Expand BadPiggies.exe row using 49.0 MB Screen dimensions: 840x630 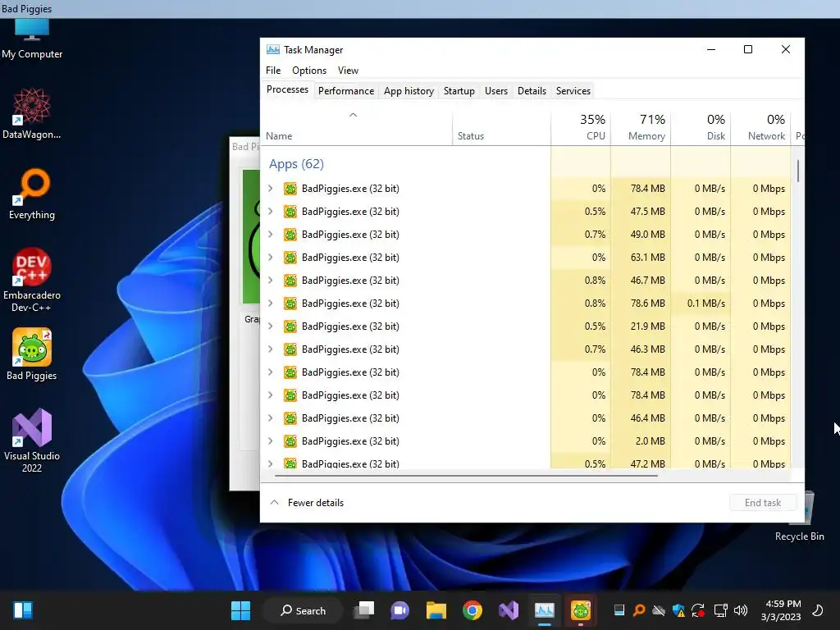271,235
